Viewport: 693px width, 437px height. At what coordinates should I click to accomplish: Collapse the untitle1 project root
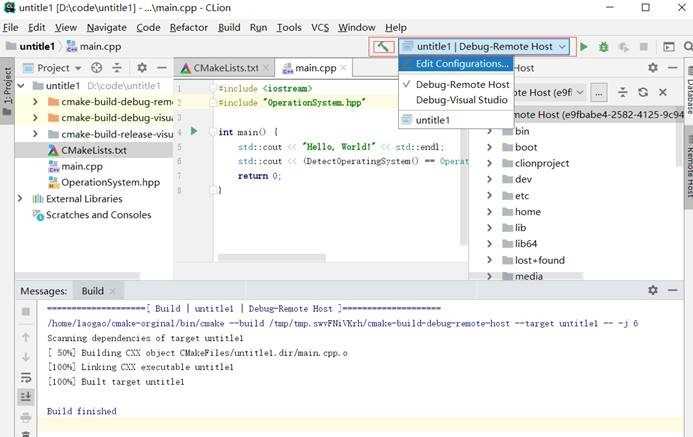pos(21,86)
